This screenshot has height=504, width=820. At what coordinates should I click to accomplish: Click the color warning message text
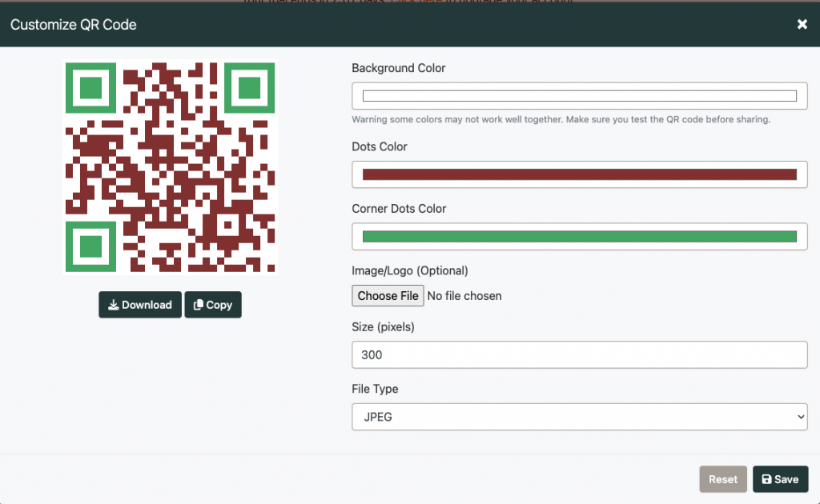561,120
